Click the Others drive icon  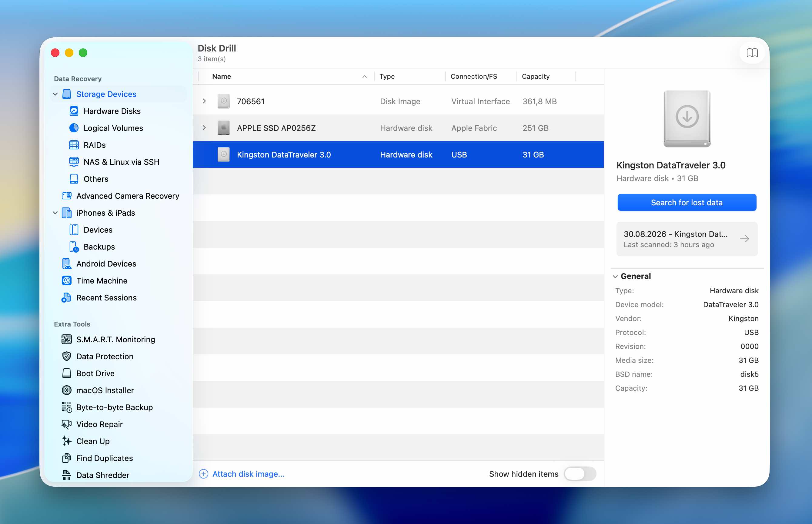pyautogui.click(x=74, y=179)
